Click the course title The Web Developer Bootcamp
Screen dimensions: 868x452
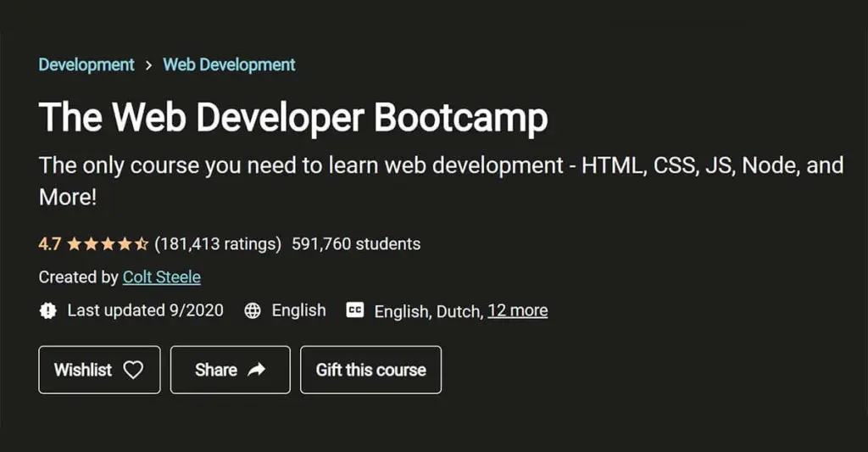(293, 117)
